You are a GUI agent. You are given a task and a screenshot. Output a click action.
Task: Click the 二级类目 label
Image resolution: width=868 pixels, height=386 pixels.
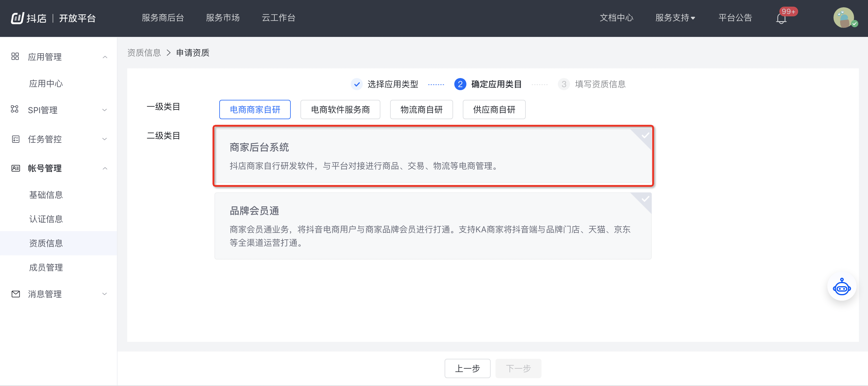click(164, 136)
